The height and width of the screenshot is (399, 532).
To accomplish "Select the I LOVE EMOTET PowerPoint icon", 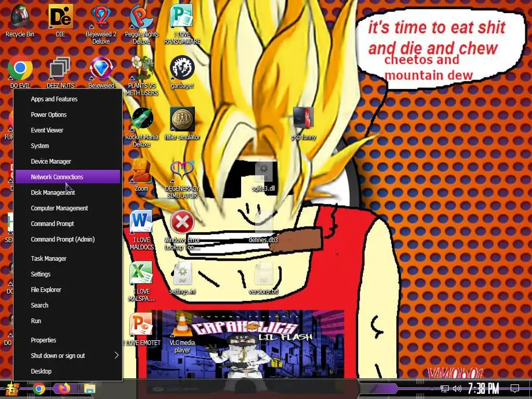I will 141,329.
